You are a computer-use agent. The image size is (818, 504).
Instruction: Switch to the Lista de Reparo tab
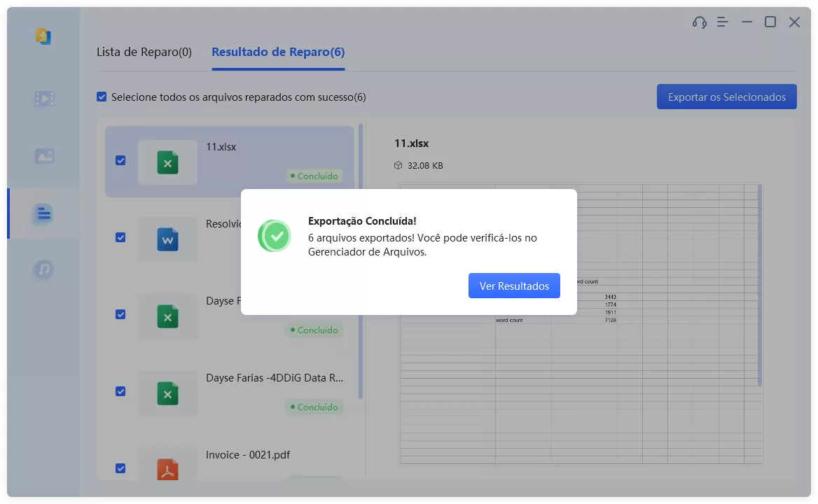point(144,52)
